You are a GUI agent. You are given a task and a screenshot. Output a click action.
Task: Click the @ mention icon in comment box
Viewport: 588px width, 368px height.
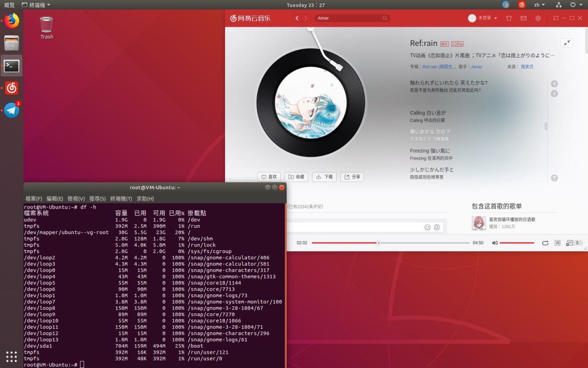click(x=437, y=227)
